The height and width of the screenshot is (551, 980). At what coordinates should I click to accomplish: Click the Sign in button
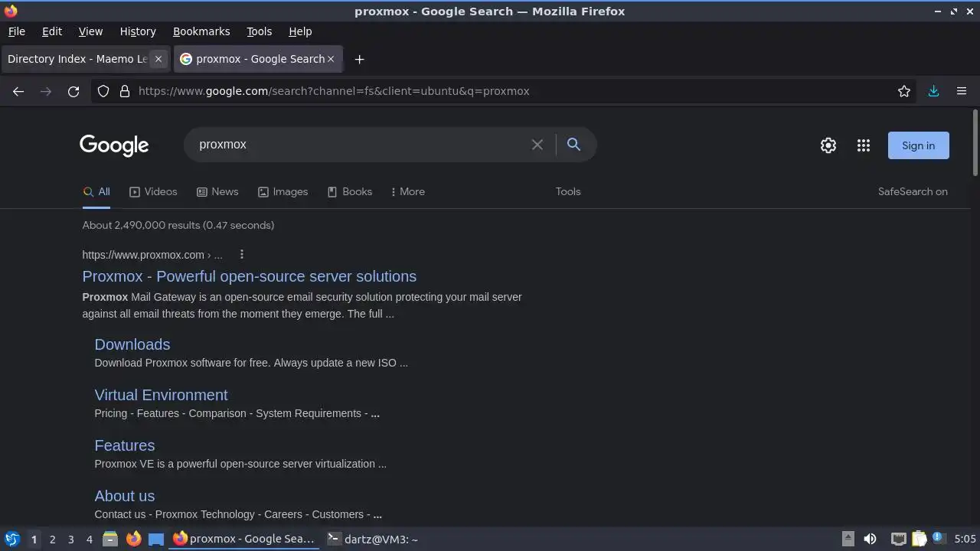(x=918, y=145)
